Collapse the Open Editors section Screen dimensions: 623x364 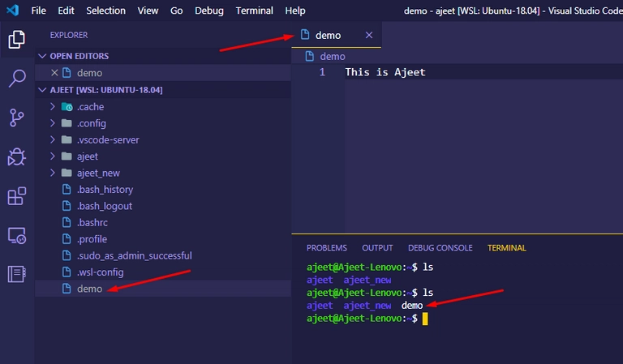coord(42,56)
